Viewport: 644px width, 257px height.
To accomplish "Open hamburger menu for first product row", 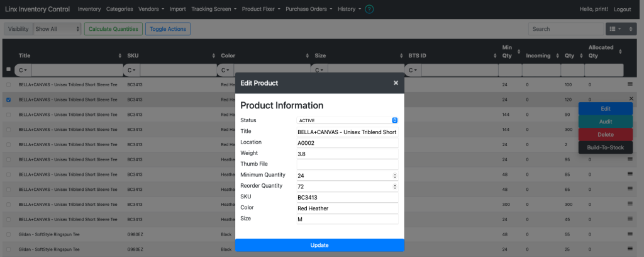I will 630,84.
